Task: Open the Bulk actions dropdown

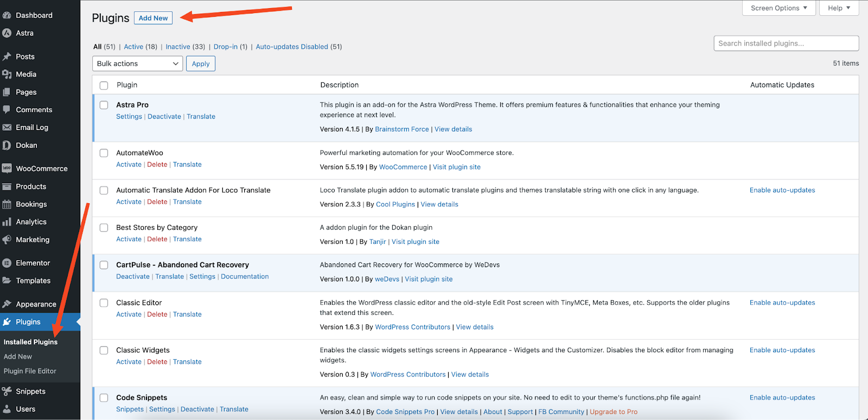Action: tap(138, 63)
